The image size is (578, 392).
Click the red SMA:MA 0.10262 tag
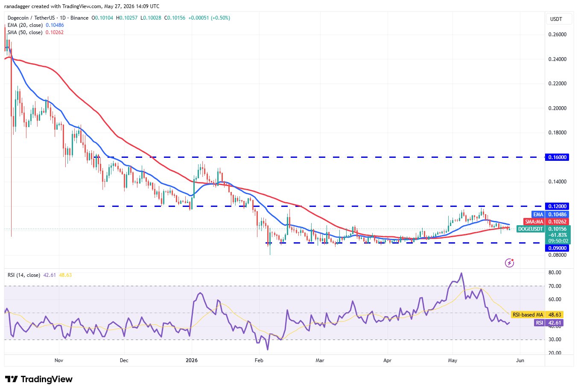coord(546,222)
